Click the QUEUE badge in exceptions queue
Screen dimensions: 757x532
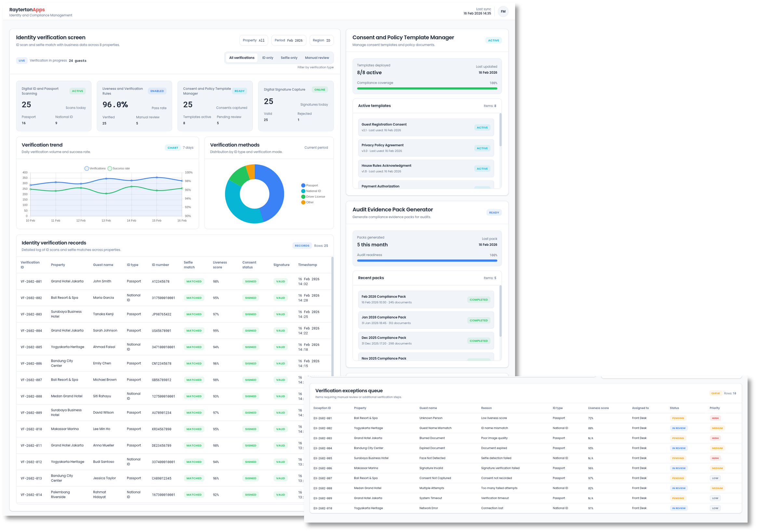715,393
